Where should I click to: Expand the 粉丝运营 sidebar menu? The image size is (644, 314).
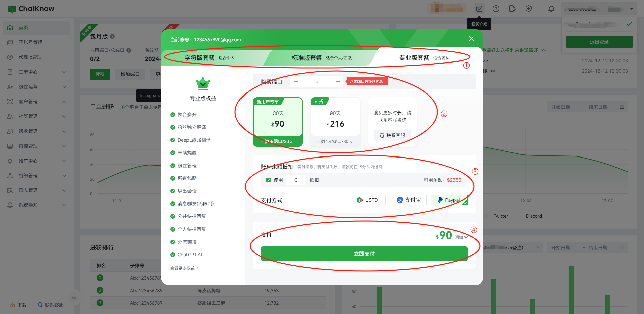pos(64,87)
